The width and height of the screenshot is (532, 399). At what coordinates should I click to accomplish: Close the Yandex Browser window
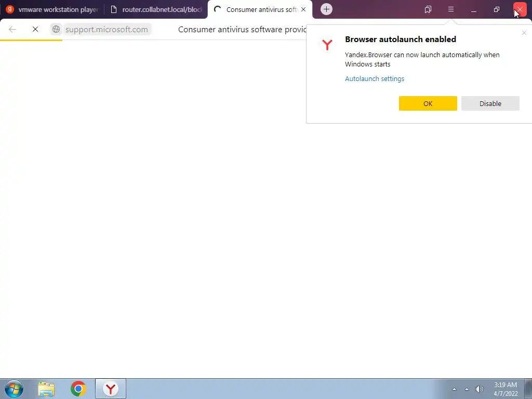coord(520,9)
